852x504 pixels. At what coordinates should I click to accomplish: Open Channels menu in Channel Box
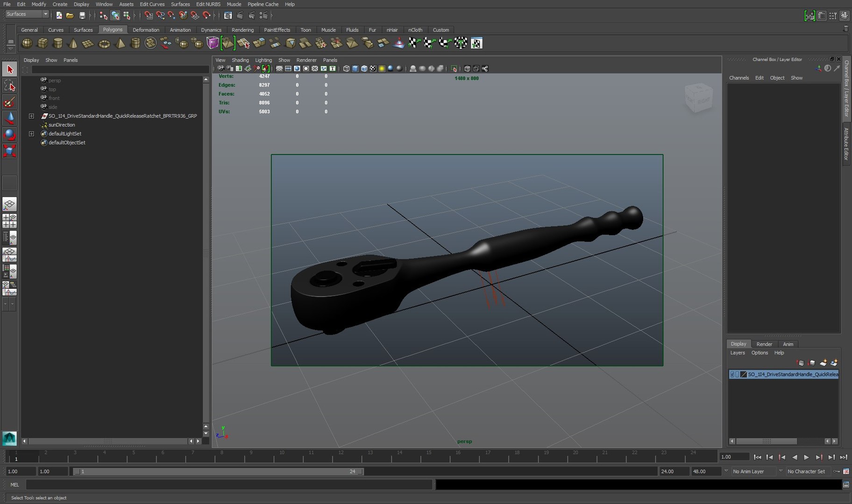click(x=739, y=78)
